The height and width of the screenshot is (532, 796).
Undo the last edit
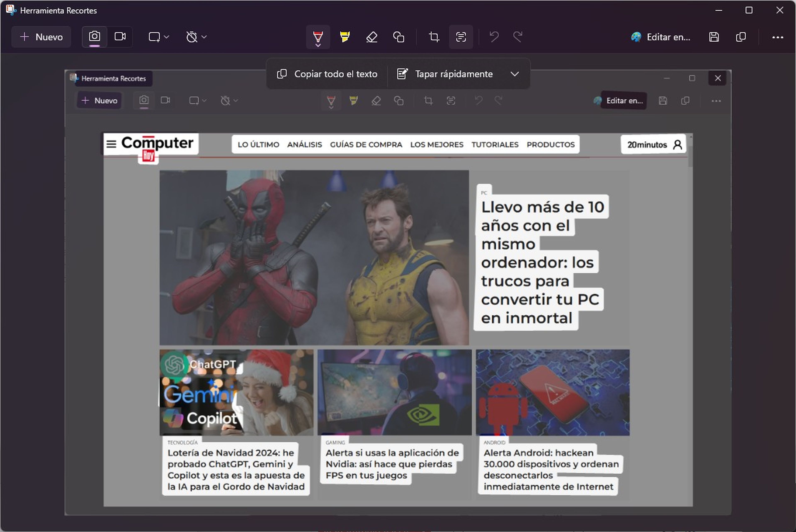(x=494, y=37)
